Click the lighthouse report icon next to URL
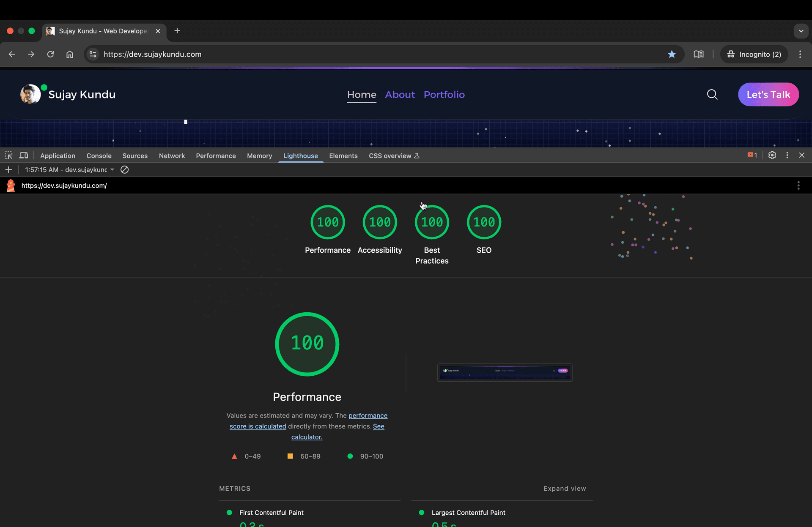Screen dimensions: 812x527 tap(11, 185)
